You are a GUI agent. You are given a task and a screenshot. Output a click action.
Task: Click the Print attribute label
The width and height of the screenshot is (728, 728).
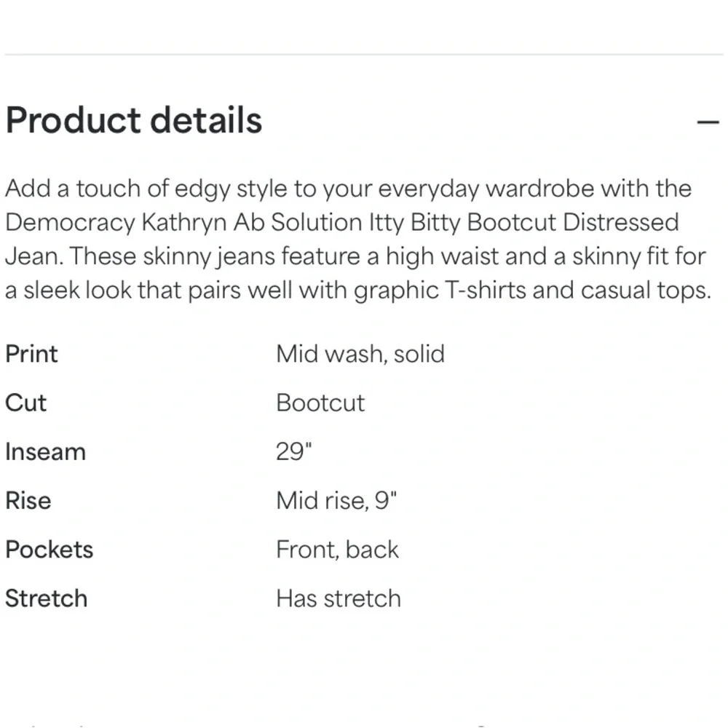pos(31,354)
